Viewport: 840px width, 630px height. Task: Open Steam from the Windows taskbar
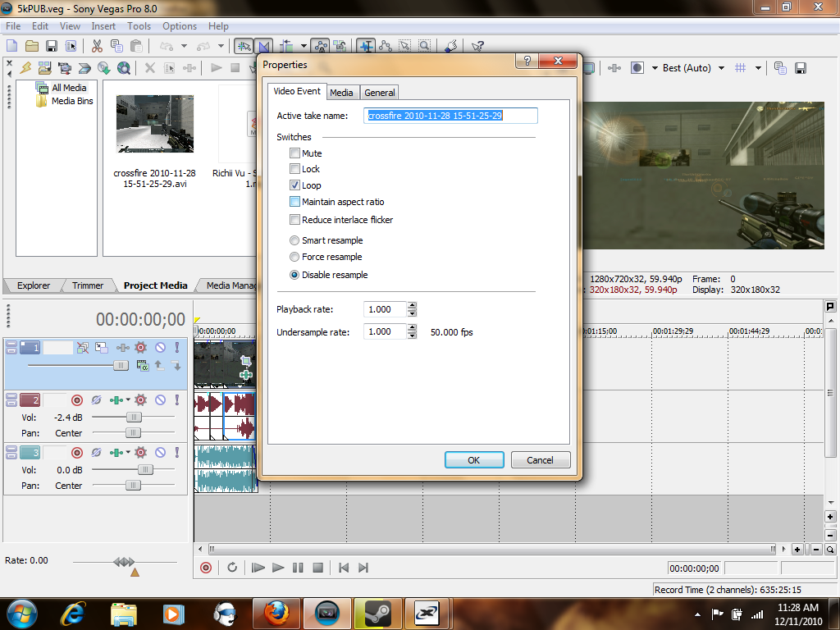tap(377, 612)
